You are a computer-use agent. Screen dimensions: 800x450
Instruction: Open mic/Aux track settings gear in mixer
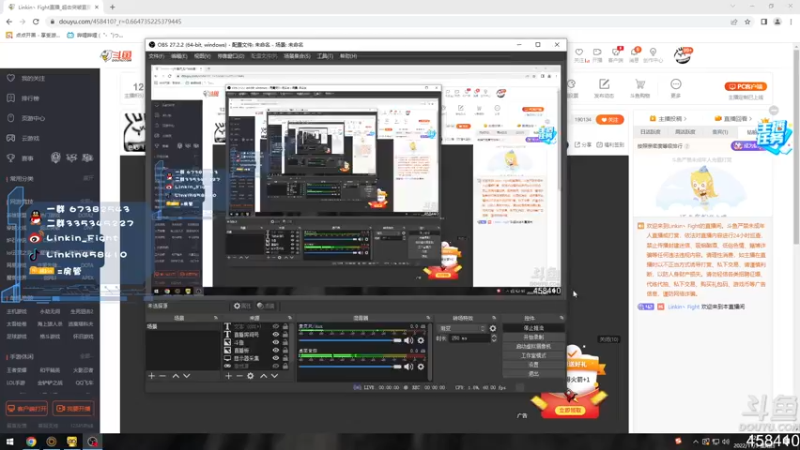421,340
